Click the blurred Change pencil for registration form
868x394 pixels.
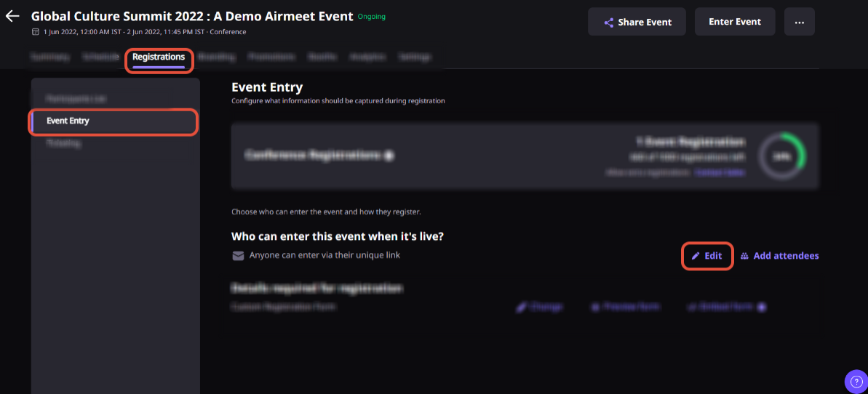(540, 307)
